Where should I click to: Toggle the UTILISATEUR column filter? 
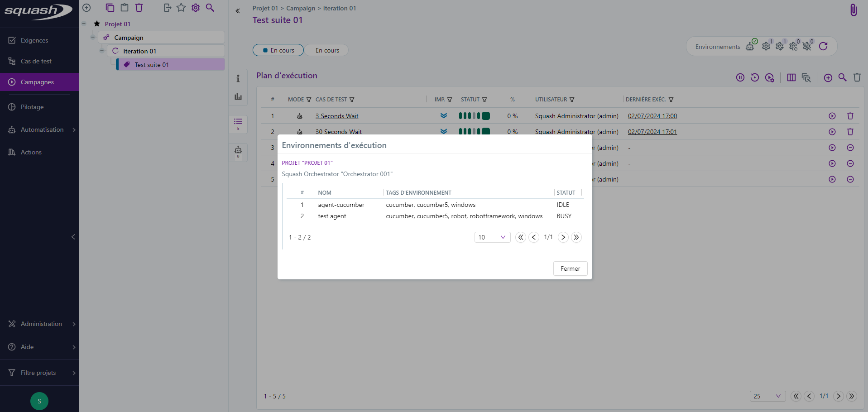572,100
